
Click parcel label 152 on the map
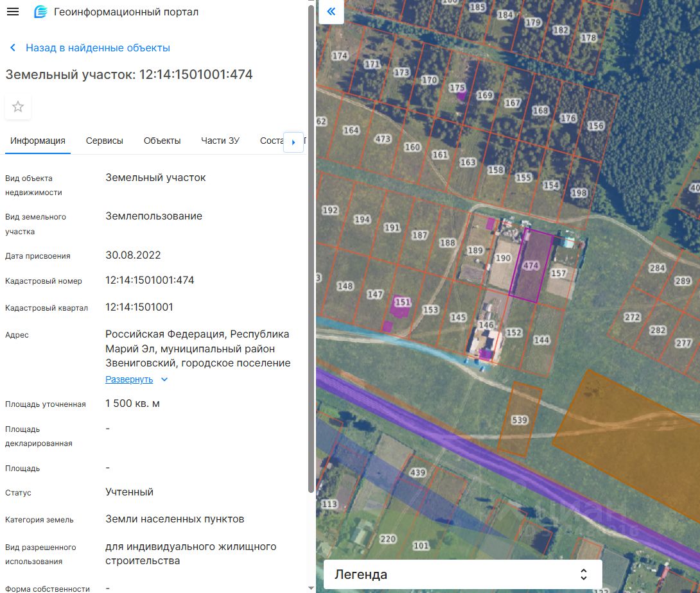pos(514,332)
